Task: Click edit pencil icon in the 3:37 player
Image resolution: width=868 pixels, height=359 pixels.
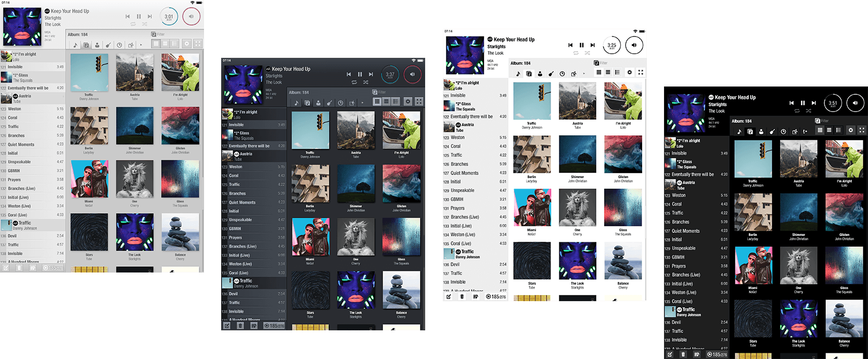Action: tap(227, 326)
